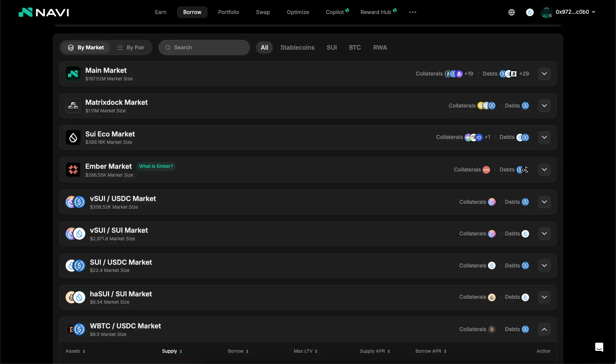Click Sui Eco Market collateral token icons
The height and width of the screenshot is (364, 616).
coord(474,137)
